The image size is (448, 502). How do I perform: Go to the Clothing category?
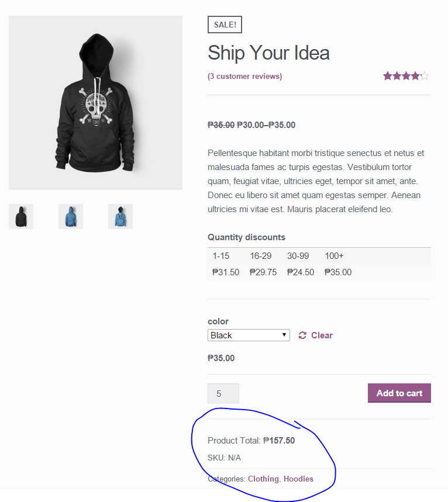pyautogui.click(x=263, y=479)
